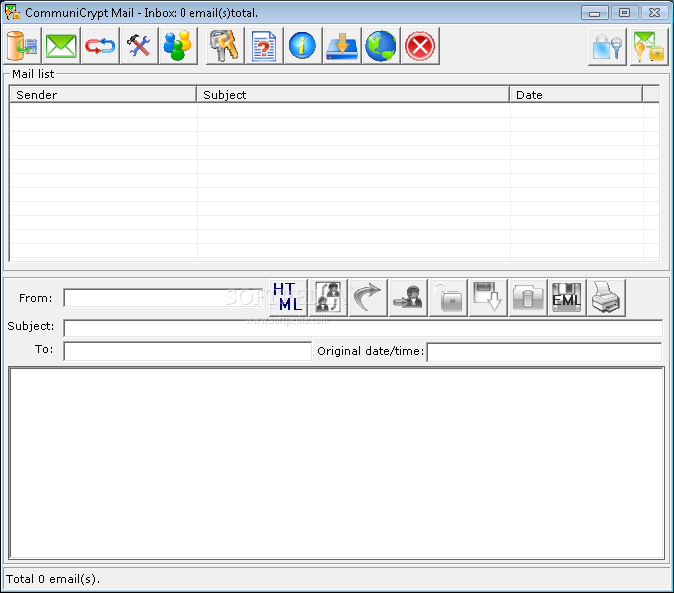Toggle the HTML view button
Screen dimensions: 674x593
[288, 297]
